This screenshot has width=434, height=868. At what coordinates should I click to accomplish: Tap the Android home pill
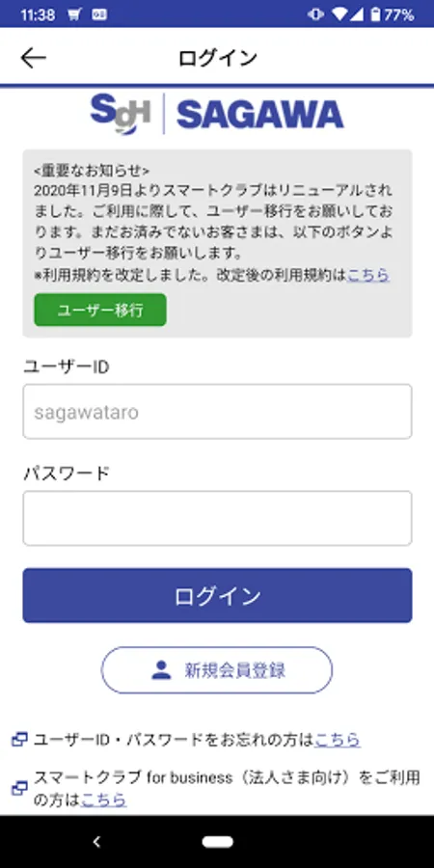[x=218, y=842]
